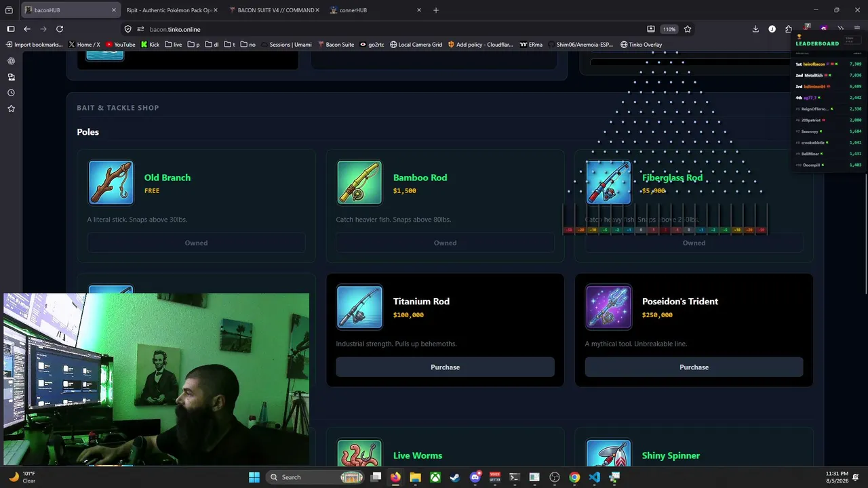
Task: Open Firefox sidebar bookmarks star icon
Action: pos(11,108)
